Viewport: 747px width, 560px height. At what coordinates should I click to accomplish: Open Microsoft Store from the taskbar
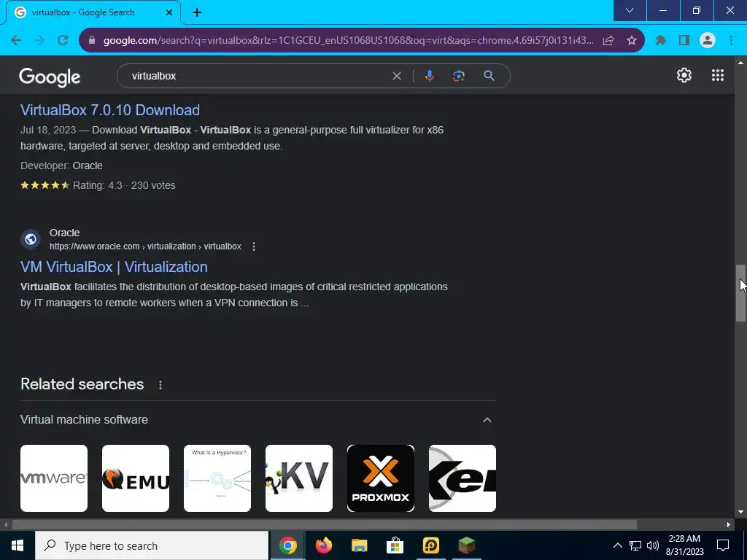click(395, 545)
